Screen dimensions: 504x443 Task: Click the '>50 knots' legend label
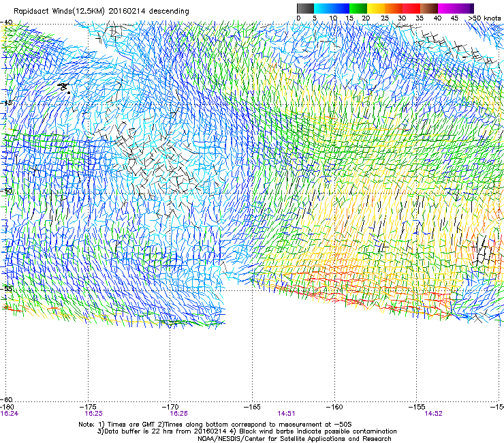(x=484, y=18)
